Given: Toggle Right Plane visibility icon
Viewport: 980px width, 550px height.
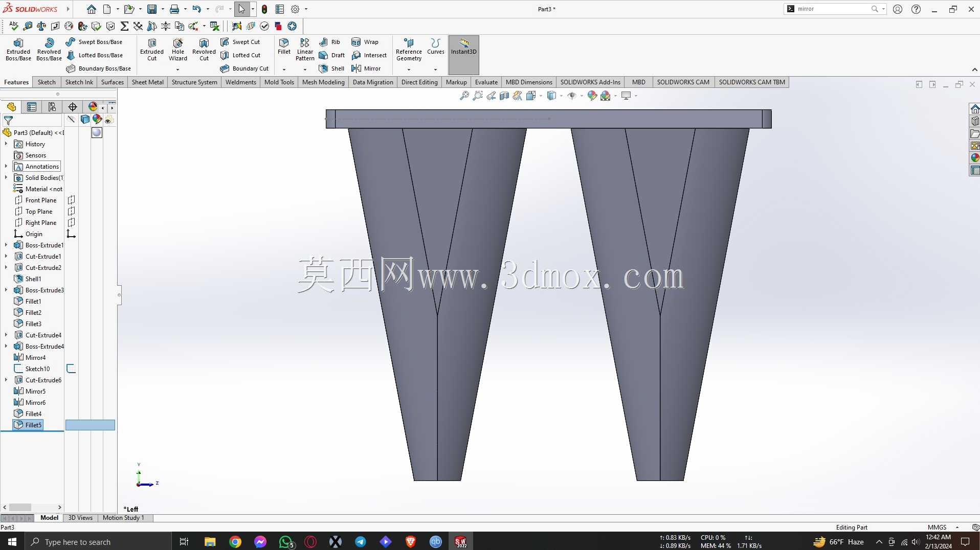Looking at the screenshot, I should point(71,222).
